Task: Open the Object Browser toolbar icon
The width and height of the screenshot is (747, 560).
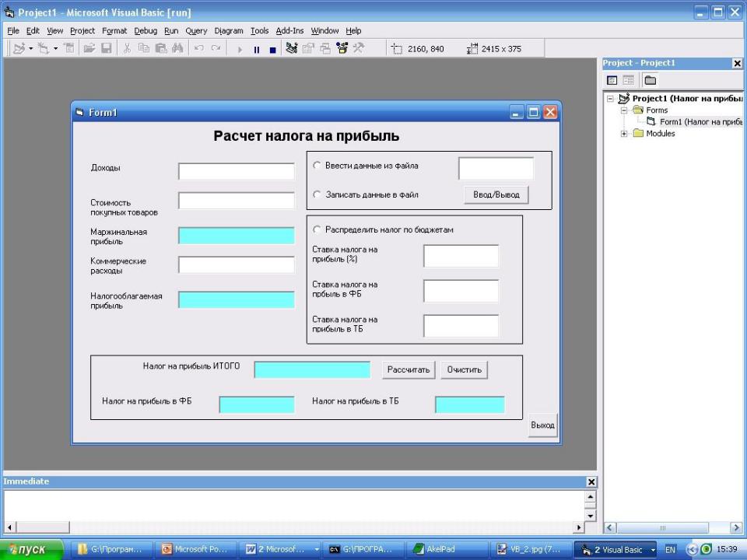Action: pos(342,48)
